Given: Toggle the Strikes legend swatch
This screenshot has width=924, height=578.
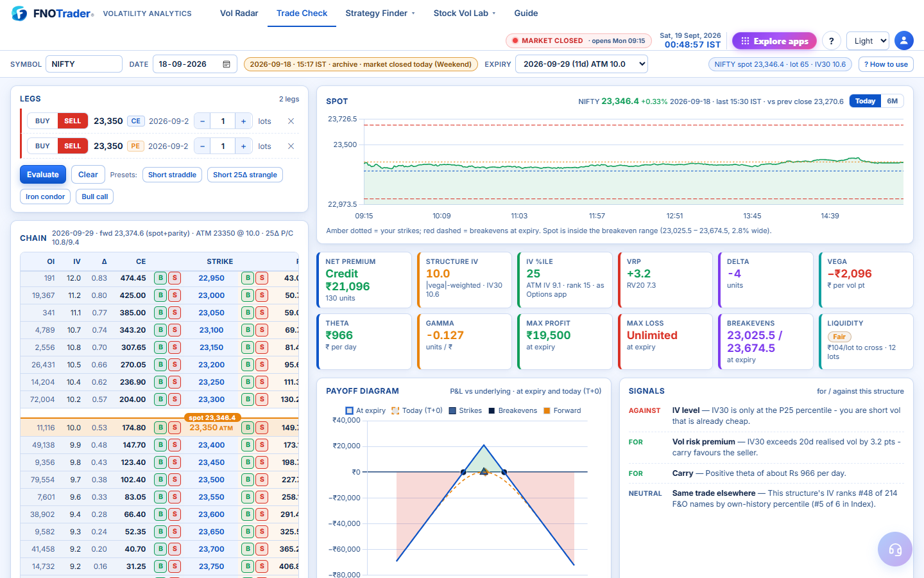Looking at the screenshot, I should tap(452, 410).
